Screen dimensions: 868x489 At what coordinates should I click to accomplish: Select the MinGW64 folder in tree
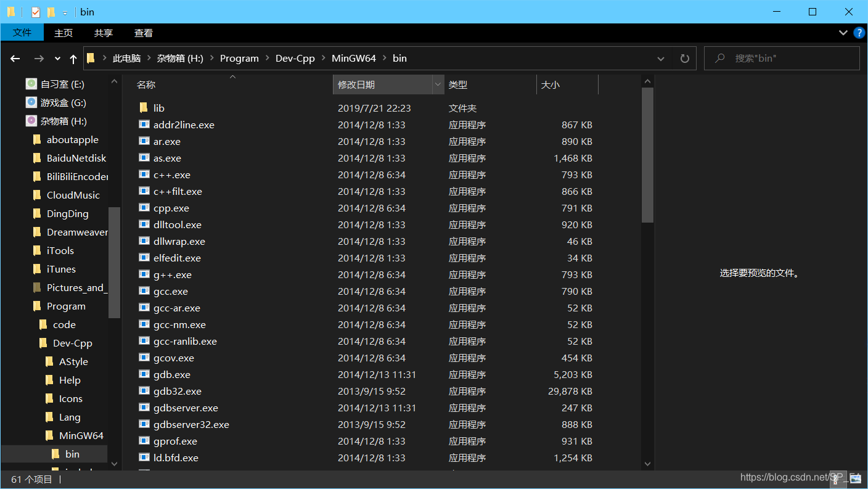[81, 435]
